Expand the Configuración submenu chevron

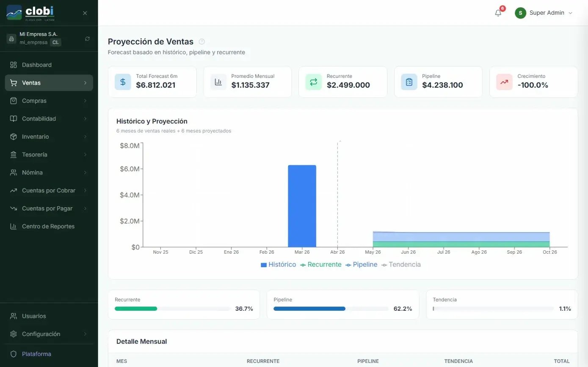pyautogui.click(x=85, y=334)
